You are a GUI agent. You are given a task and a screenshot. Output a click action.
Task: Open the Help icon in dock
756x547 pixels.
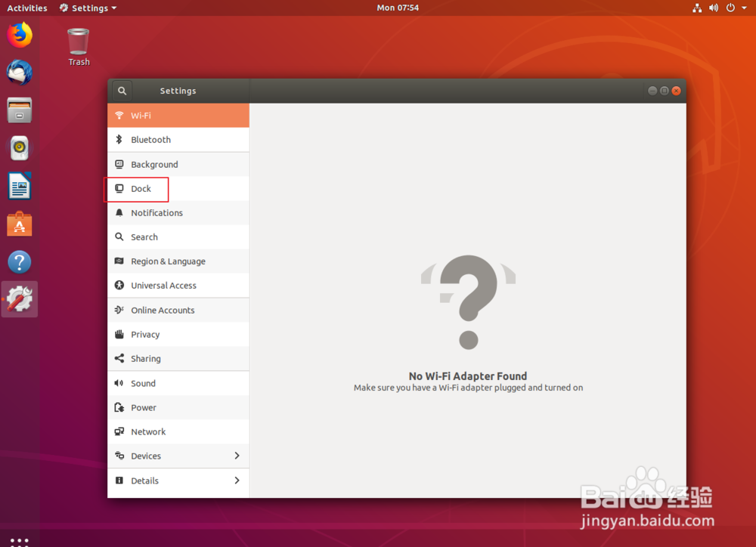coord(20,262)
